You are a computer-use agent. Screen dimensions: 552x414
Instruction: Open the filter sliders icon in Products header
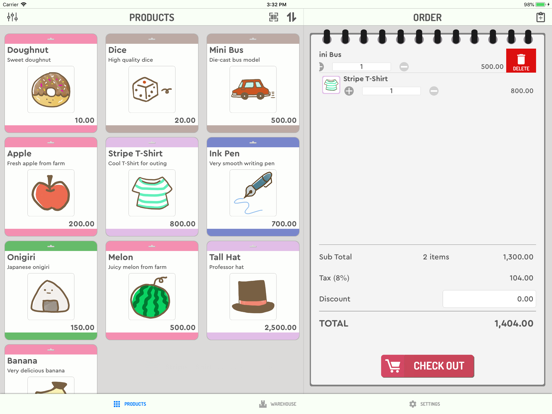tap(12, 17)
